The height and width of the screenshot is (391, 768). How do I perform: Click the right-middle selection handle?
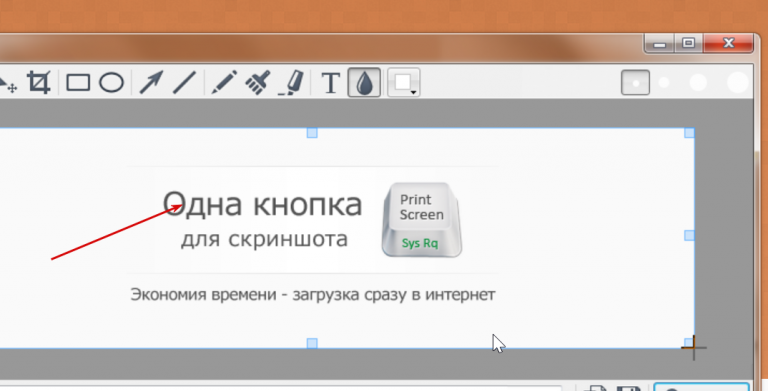689,236
